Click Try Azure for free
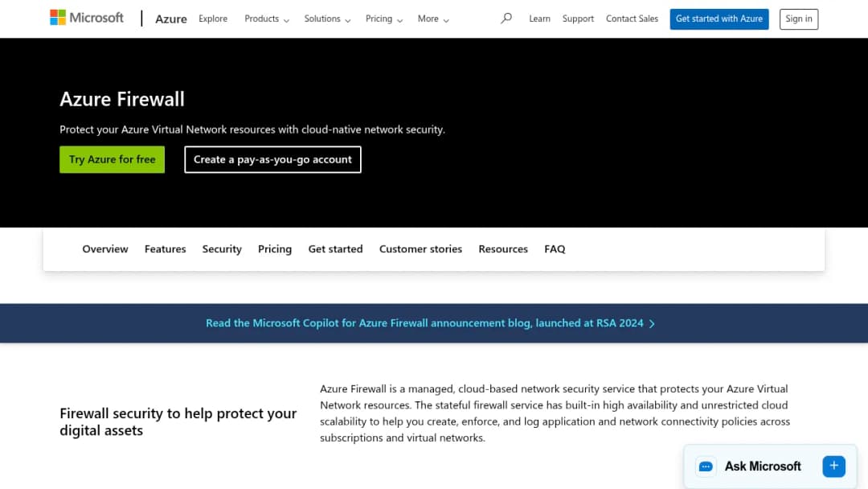 [x=113, y=159]
